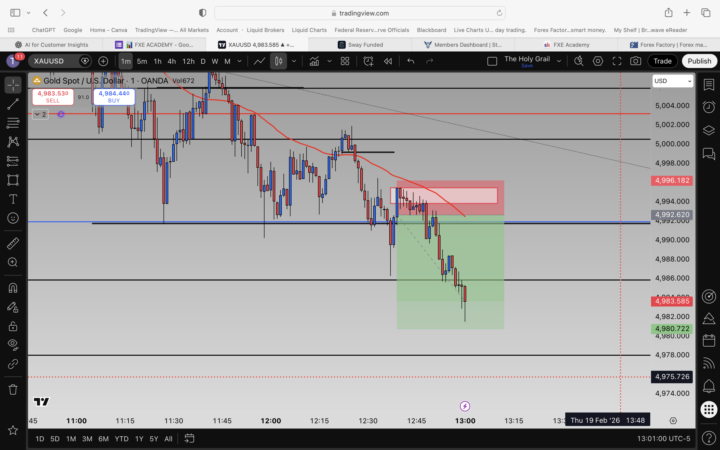Select the rectangle shapes tool

(x=13, y=180)
